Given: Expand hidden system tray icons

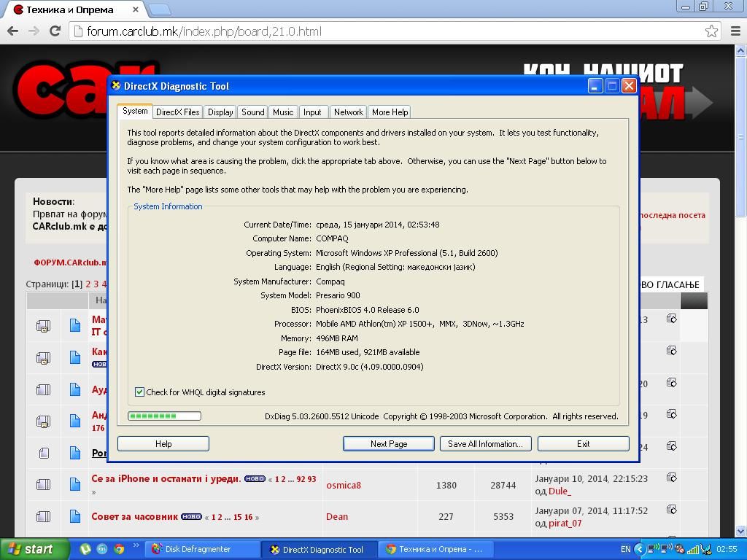Looking at the screenshot, I should tap(640, 549).
